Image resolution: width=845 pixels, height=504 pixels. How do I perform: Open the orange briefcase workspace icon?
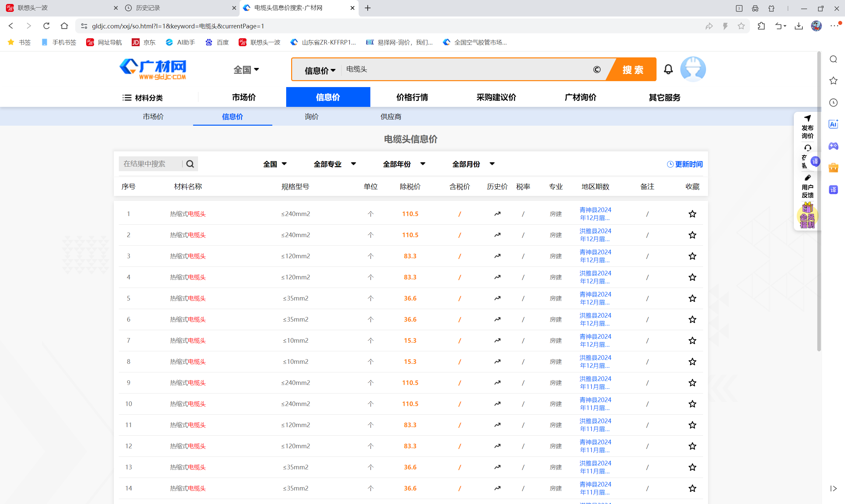tap(833, 167)
